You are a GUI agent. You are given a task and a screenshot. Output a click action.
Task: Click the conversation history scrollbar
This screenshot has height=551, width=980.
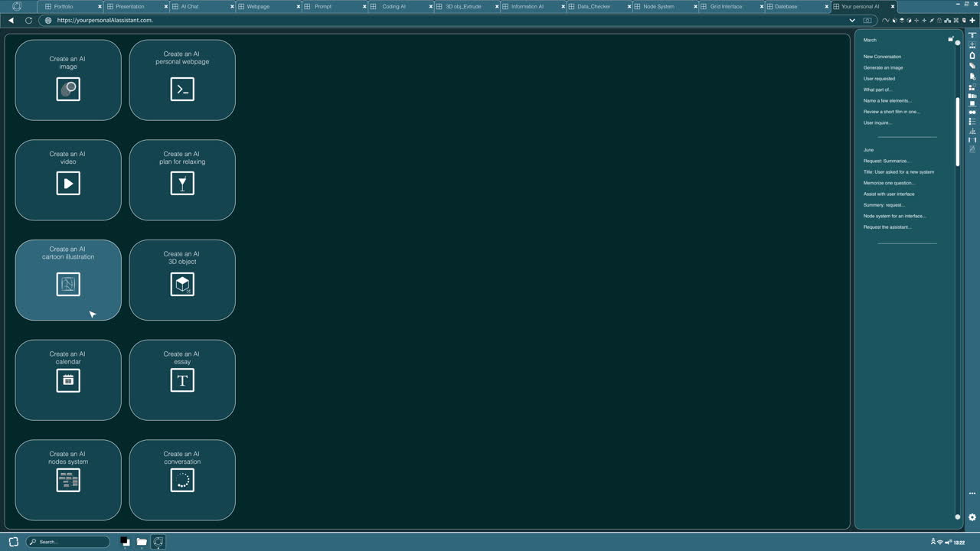coord(957,130)
